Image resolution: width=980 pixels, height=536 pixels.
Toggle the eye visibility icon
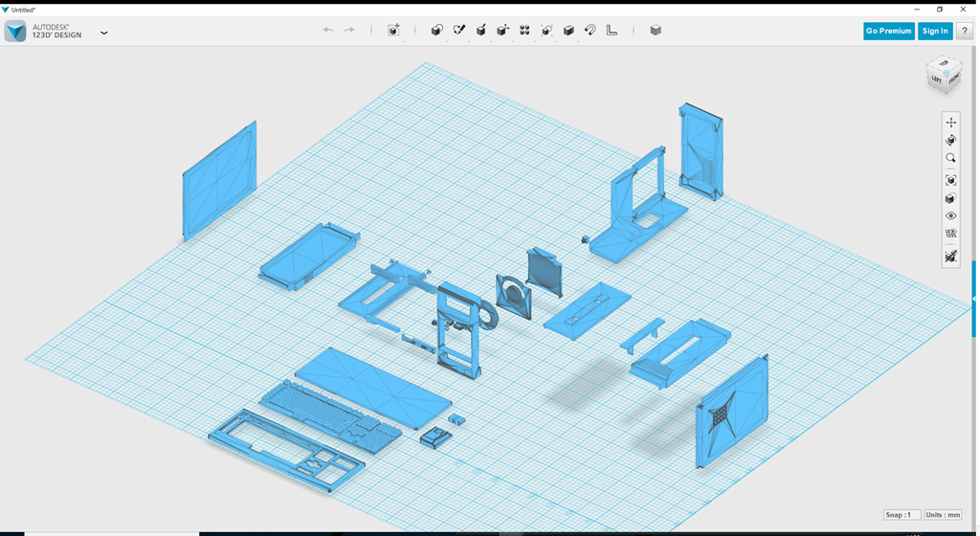pyautogui.click(x=950, y=216)
